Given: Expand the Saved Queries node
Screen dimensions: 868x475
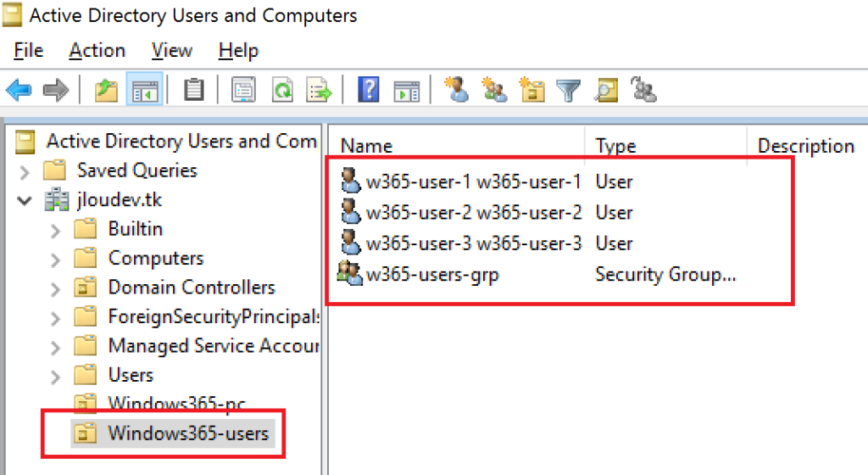Looking at the screenshot, I should tap(25, 171).
